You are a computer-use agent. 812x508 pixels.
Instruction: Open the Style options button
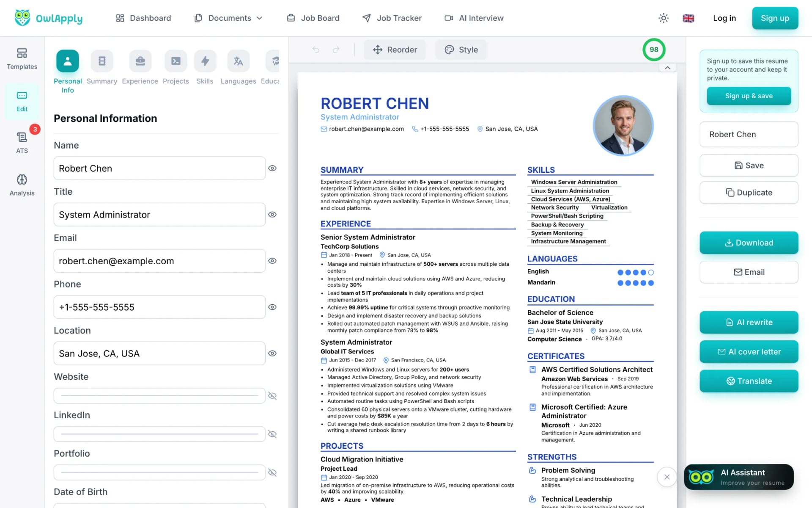click(x=461, y=50)
